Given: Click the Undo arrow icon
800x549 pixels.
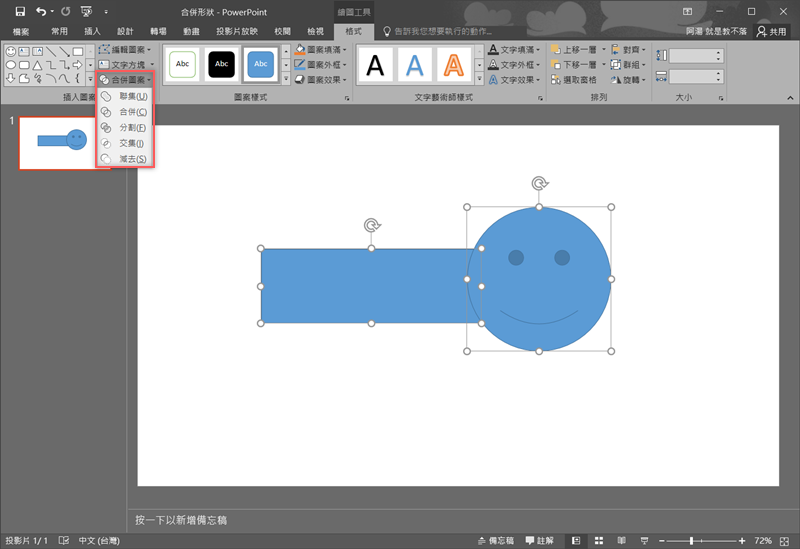Looking at the screenshot, I should [x=40, y=11].
